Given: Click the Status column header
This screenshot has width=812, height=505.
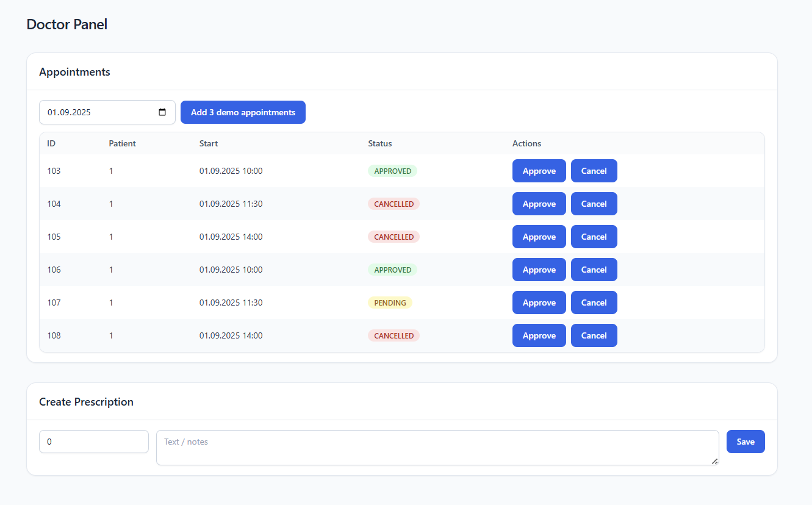Looking at the screenshot, I should click(x=380, y=143).
